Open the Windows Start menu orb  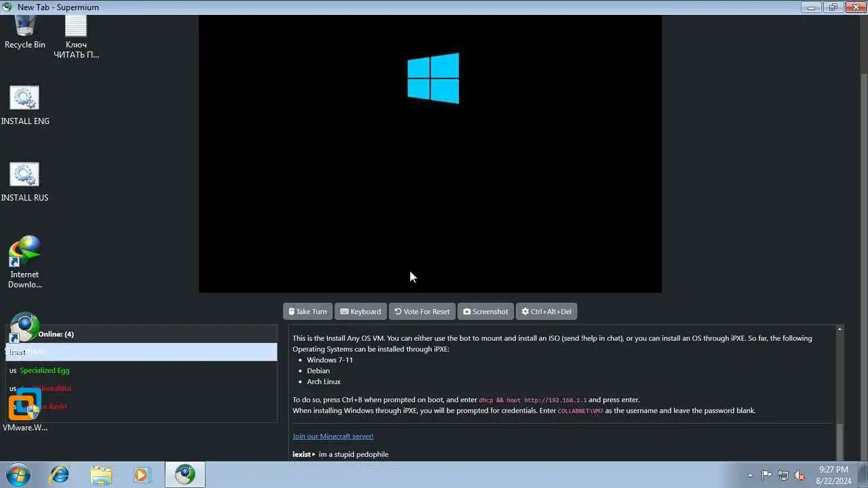click(x=18, y=474)
